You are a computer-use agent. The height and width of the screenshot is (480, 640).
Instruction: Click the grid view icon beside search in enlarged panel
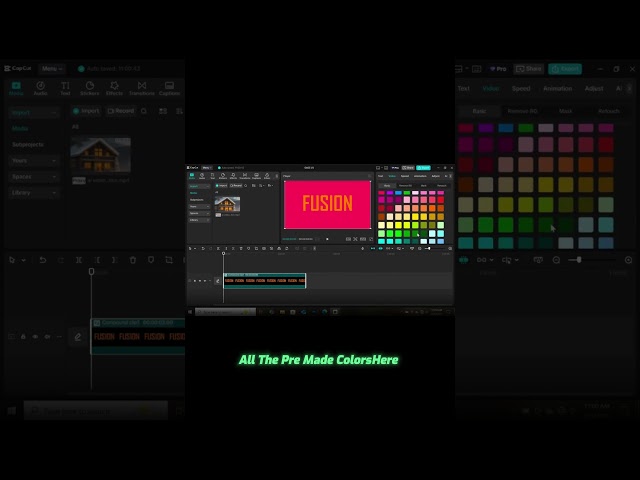point(163,111)
